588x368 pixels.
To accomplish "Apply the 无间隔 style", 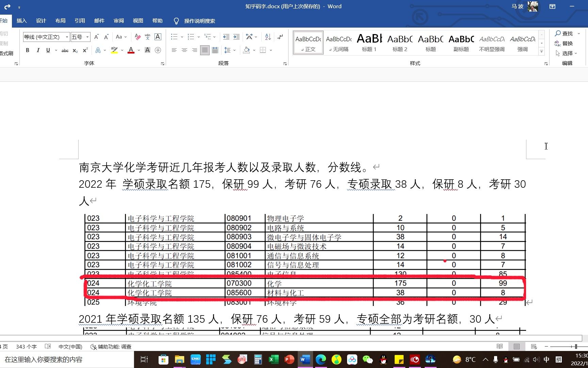I will pyautogui.click(x=339, y=43).
